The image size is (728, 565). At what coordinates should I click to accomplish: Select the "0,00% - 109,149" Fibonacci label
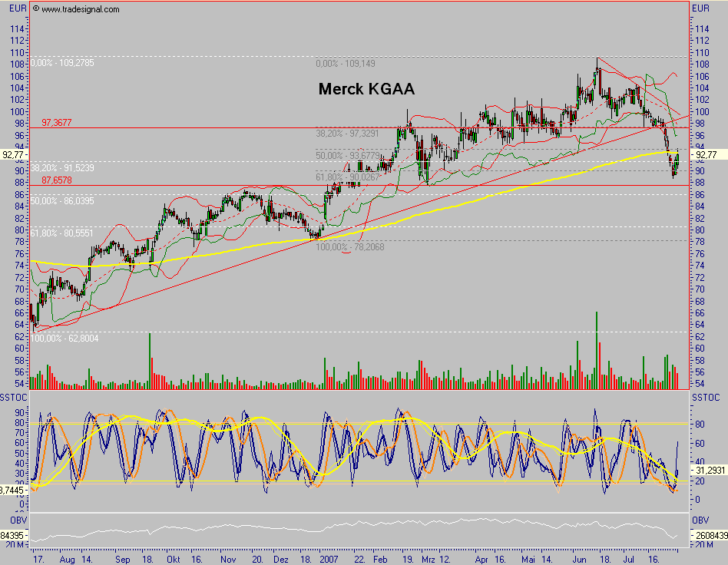pyautogui.click(x=346, y=64)
